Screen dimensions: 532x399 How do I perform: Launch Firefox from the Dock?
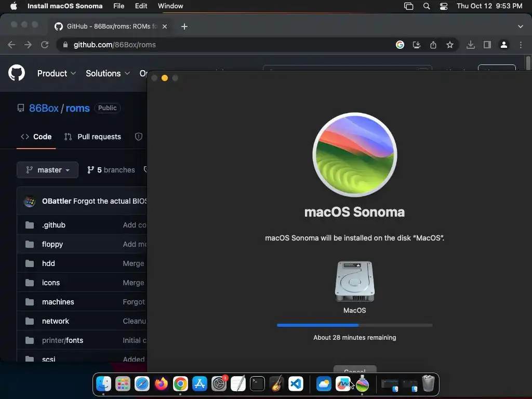click(x=161, y=384)
